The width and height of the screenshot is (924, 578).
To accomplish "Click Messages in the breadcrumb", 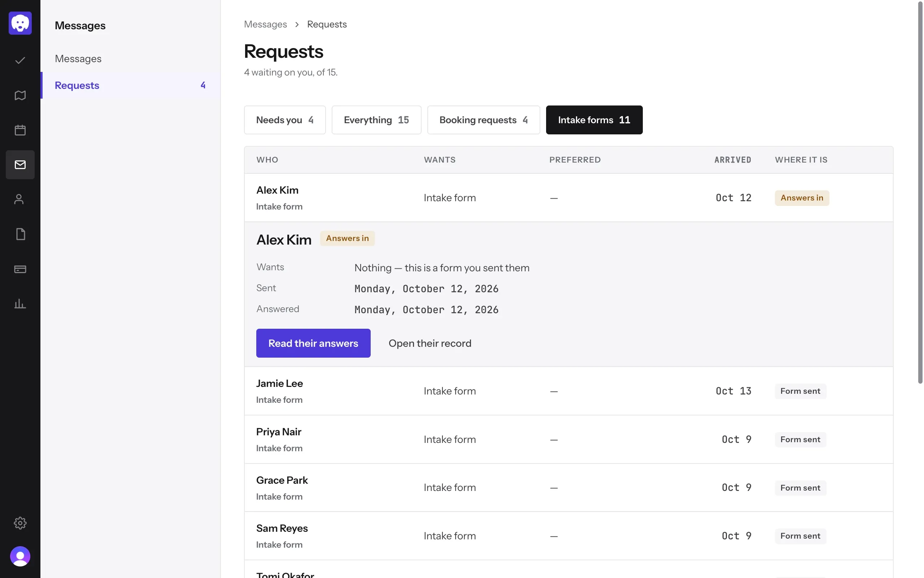I will coord(265,25).
